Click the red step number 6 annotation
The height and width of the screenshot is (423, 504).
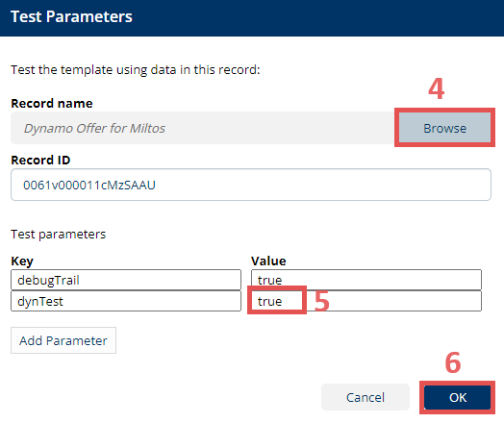pyautogui.click(x=453, y=362)
